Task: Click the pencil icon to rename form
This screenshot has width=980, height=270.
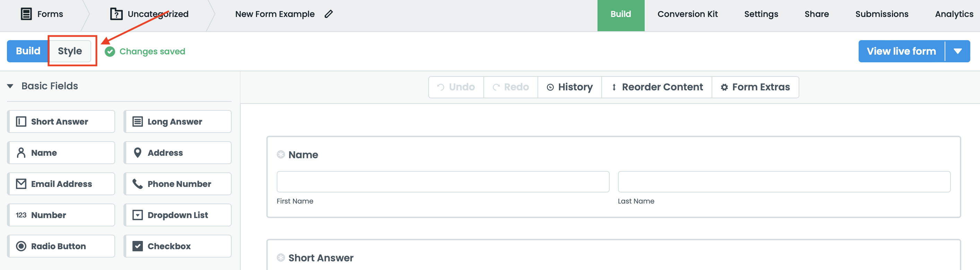Action: click(x=329, y=14)
